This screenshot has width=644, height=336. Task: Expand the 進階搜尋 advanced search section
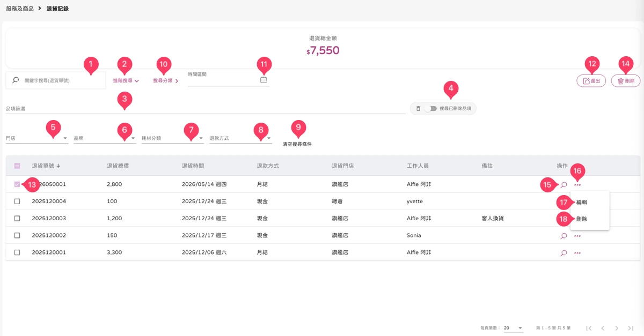126,80
